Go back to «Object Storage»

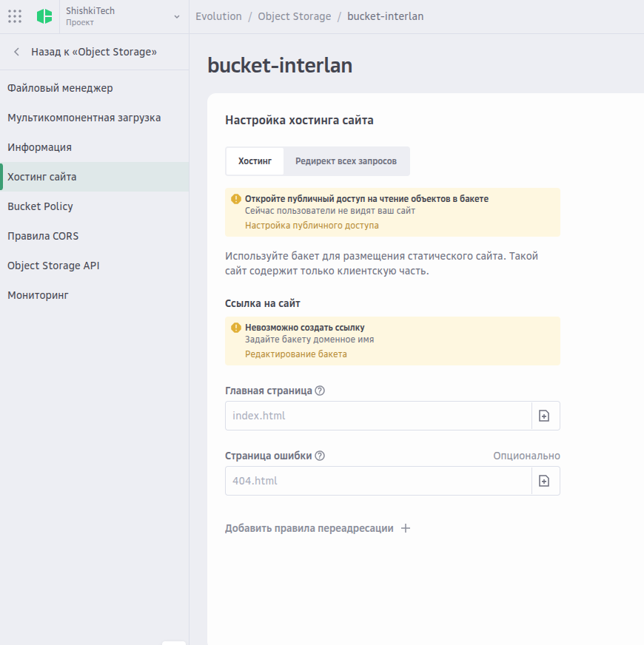(94, 52)
